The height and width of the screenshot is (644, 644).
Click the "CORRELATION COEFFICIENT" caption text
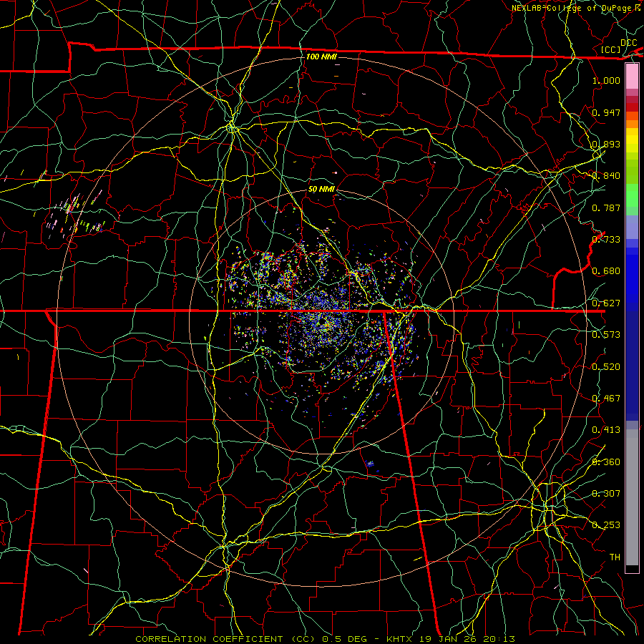coord(209,639)
